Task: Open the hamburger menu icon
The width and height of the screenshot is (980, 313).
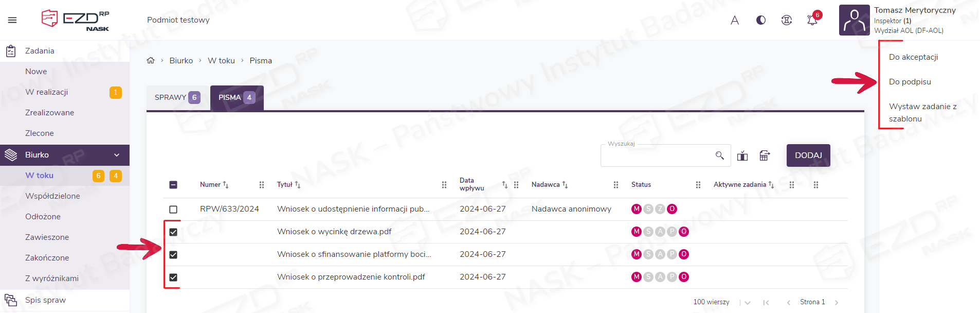Action: tap(12, 20)
